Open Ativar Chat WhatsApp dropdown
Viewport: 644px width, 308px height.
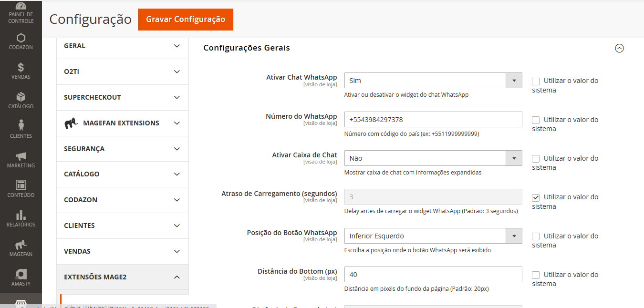[433, 81]
